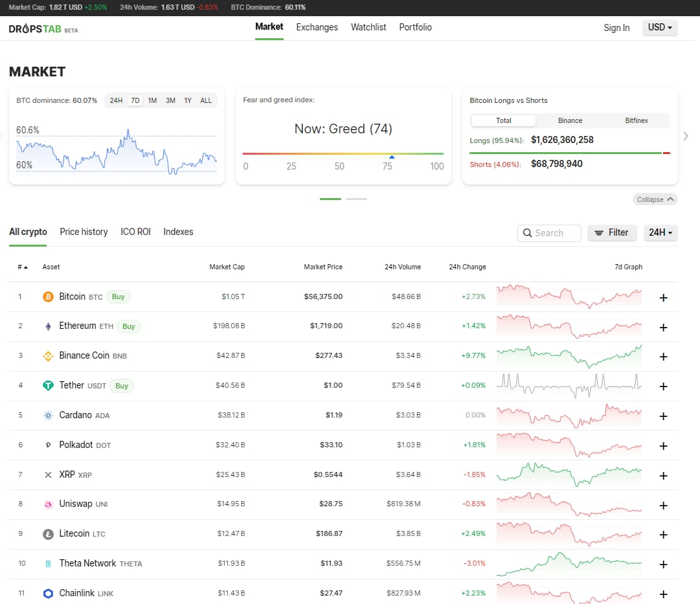Switch to ICO ROI tab
Viewport: 700px width, 604px height.
point(136,232)
